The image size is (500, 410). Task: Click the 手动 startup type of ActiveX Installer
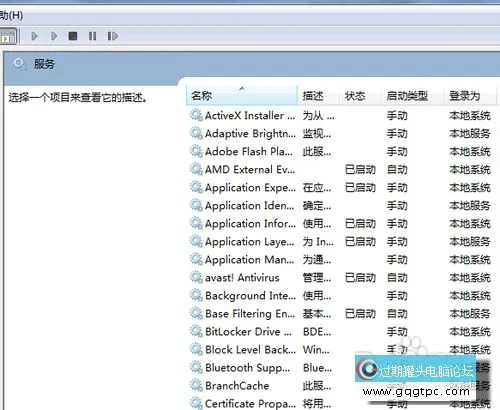click(x=397, y=115)
